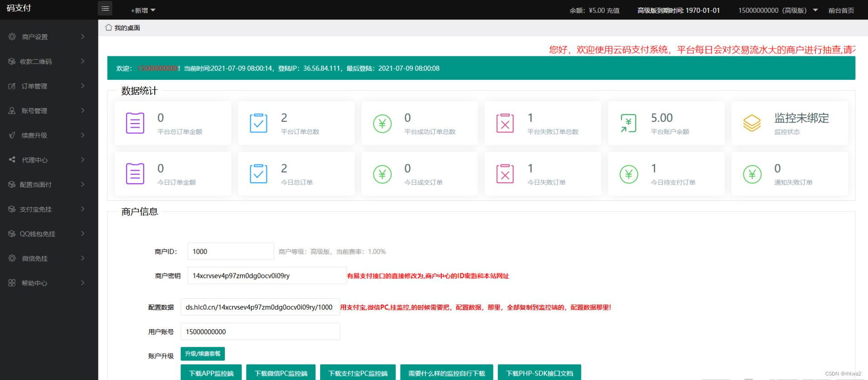
Task: Click the 配置当面付 cube icon
Action: coord(12,184)
